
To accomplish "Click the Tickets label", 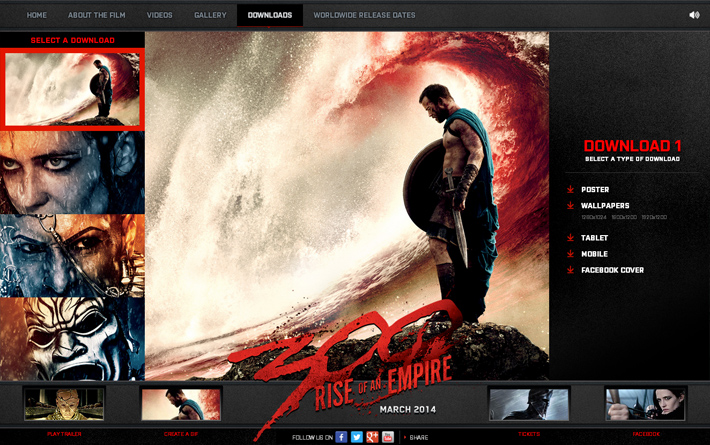I will 529,434.
